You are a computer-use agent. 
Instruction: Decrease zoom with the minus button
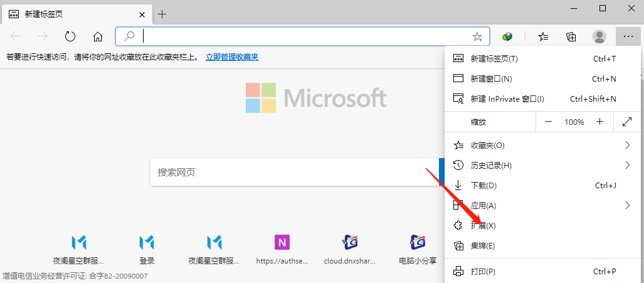click(548, 122)
